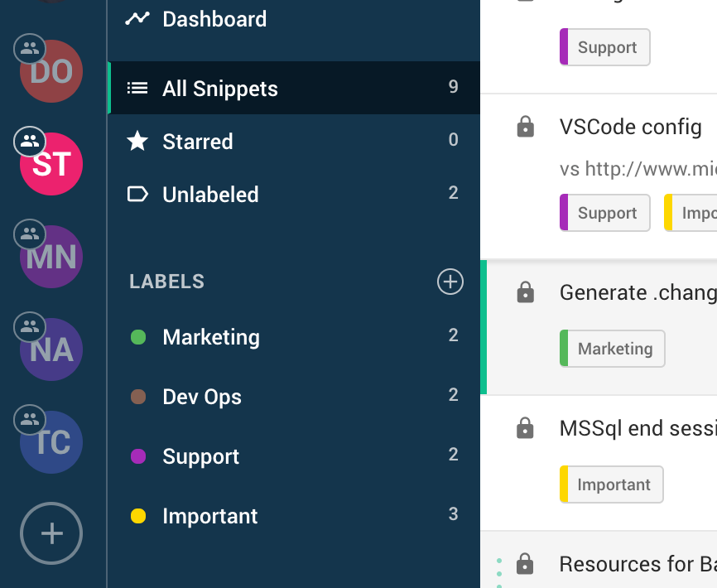Click the lock icon on VSCode config
The image size is (717, 588).
pyautogui.click(x=525, y=128)
